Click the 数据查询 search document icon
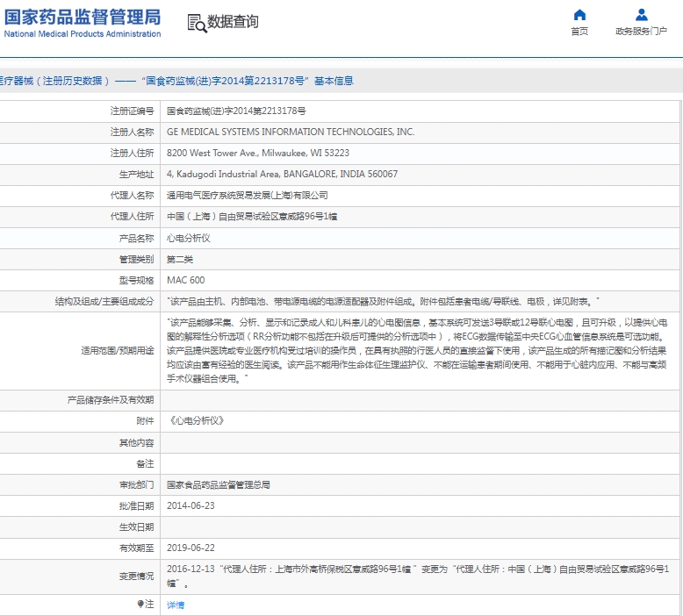Screen dimensions: 683x616 (197, 24)
